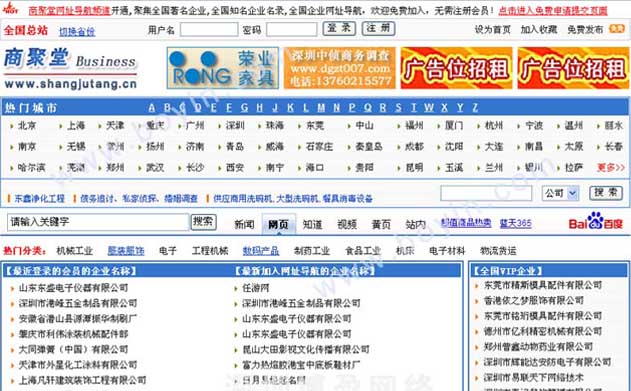Select letter G in city index

244,108
